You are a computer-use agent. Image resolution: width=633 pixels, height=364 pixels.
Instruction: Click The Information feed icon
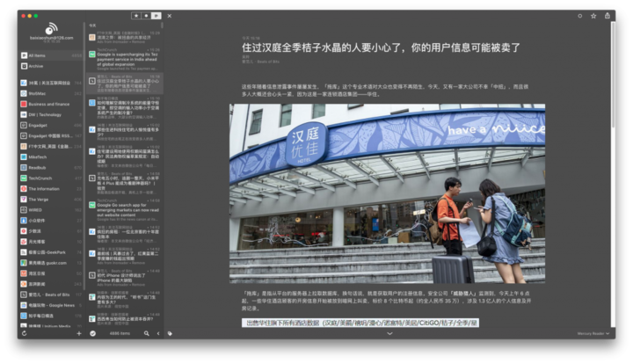(24, 188)
